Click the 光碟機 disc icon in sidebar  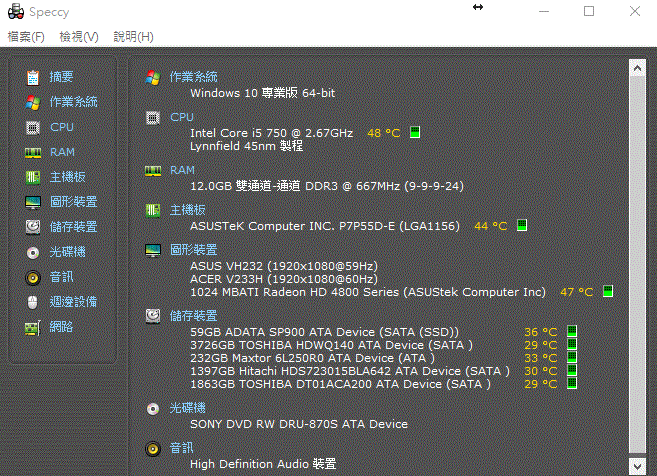33,252
